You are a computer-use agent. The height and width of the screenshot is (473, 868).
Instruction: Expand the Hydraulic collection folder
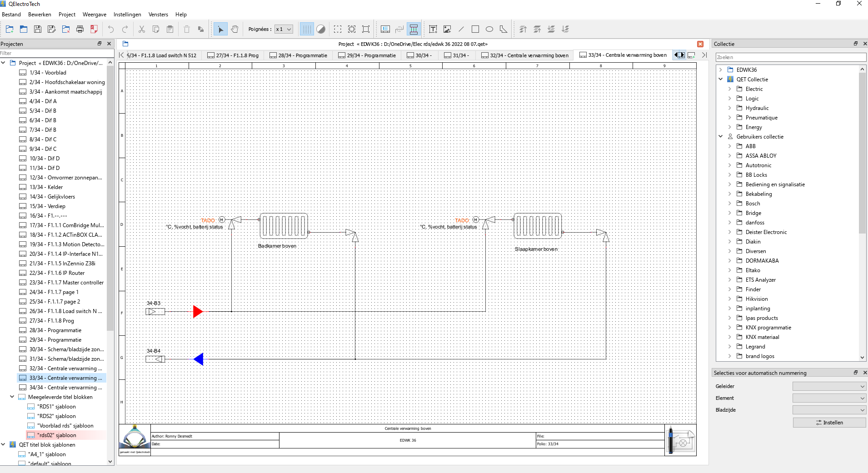(730, 108)
